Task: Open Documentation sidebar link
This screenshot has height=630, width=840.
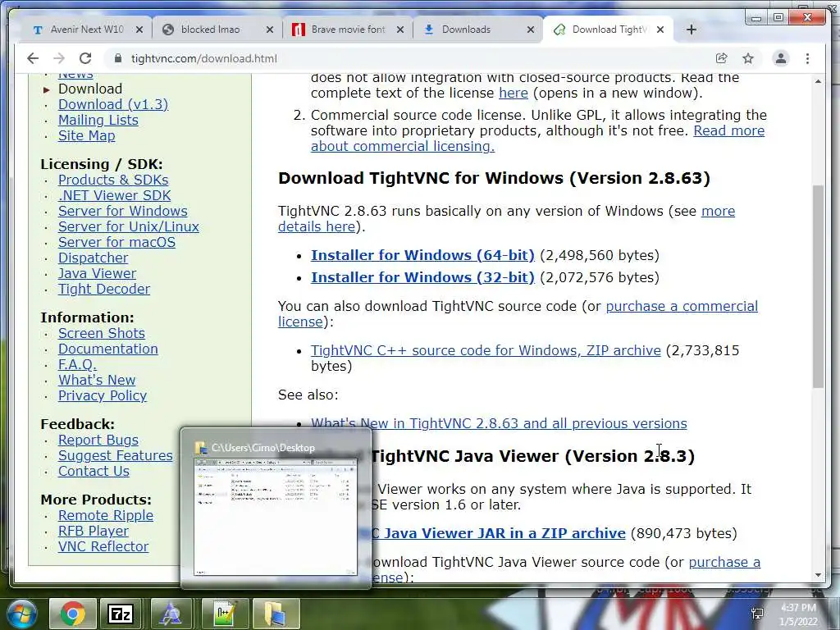Action: (107, 349)
